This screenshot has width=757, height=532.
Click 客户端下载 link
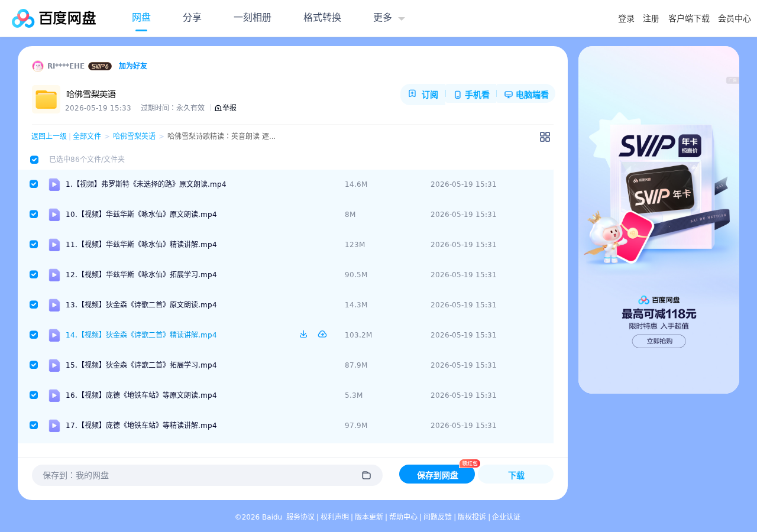click(x=689, y=18)
